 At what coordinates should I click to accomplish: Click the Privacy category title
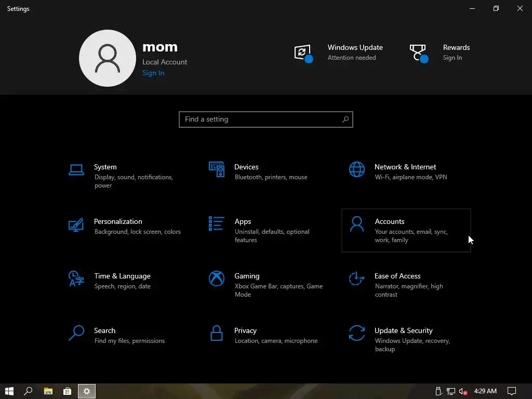point(245,330)
